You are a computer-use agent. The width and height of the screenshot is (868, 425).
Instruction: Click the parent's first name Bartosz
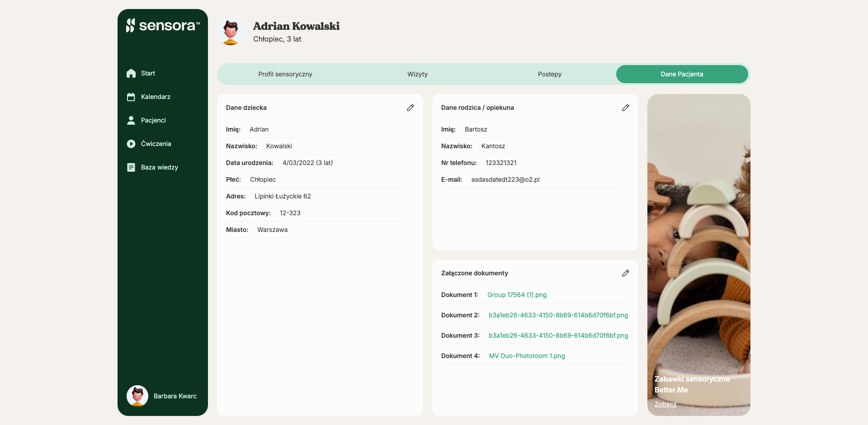click(476, 129)
